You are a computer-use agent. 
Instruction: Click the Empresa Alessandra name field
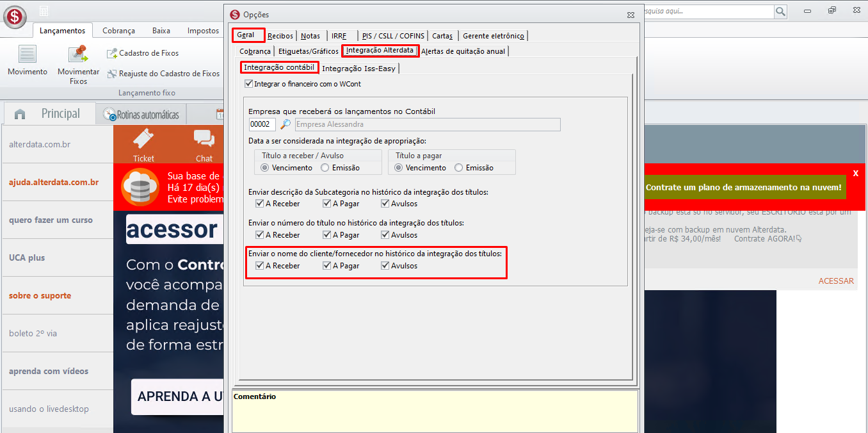428,124
